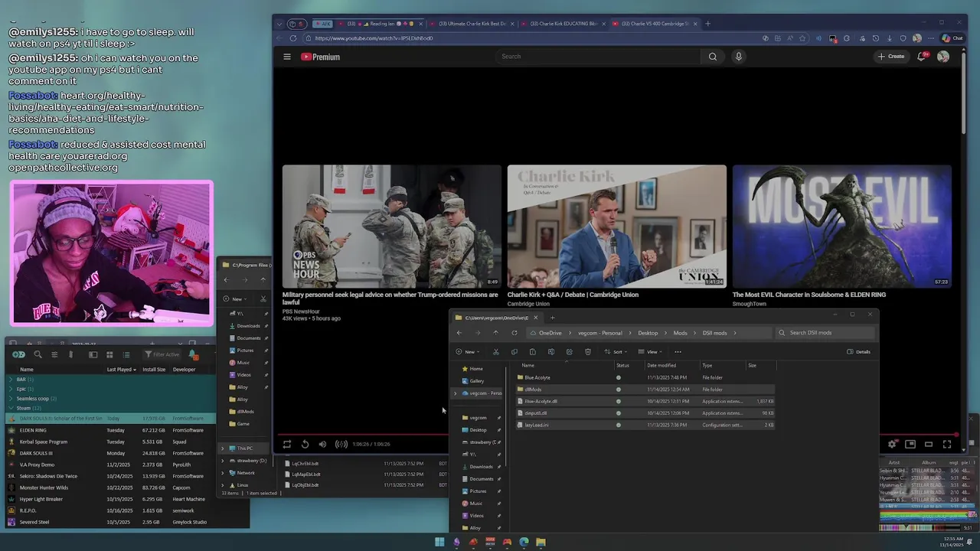Open the SmoughTown channel link

click(x=749, y=304)
